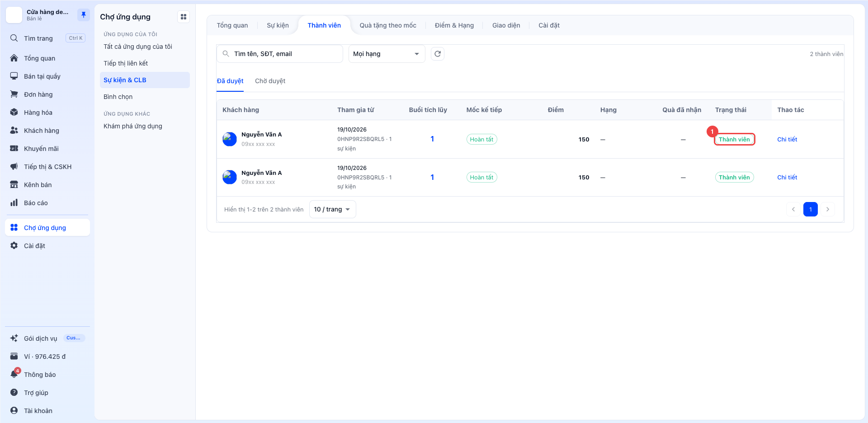Switch to Chờ duyệt sub-tab
868x423 pixels.
pyautogui.click(x=270, y=81)
